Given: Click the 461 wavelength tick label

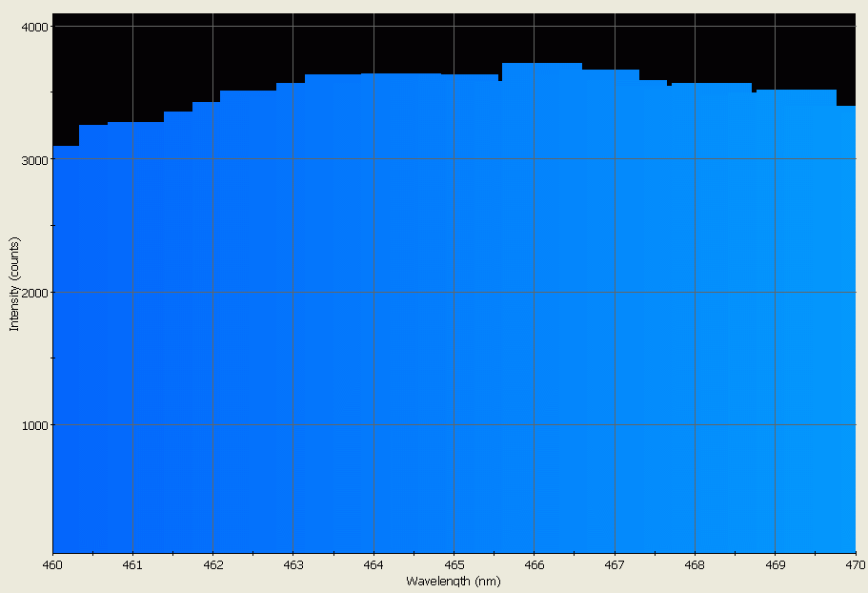Looking at the screenshot, I should pos(132,565).
